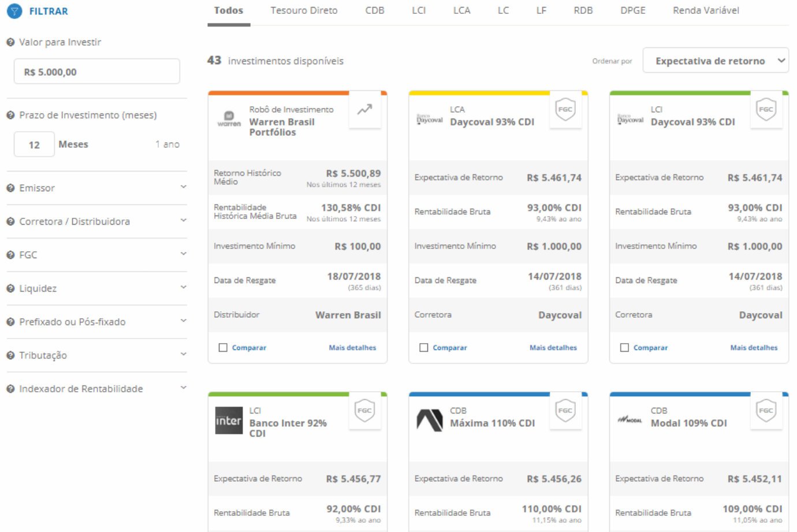
Task: Tick Comparar checkbox for LCA Daycoval
Action: 424,348
